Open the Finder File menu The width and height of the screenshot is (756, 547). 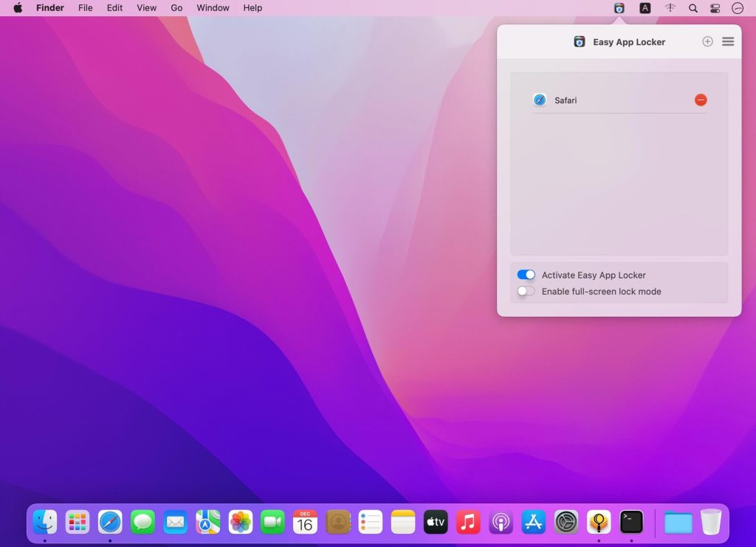click(x=85, y=8)
